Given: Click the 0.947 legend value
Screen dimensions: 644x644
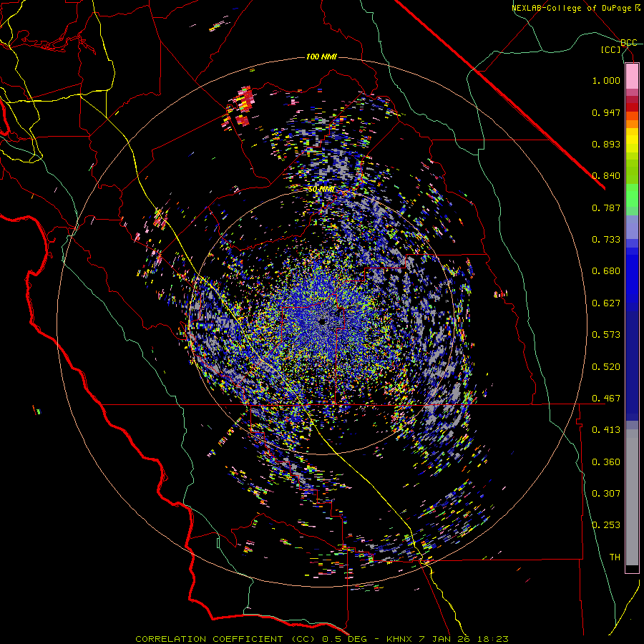Looking at the screenshot, I should (x=606, y=112).
